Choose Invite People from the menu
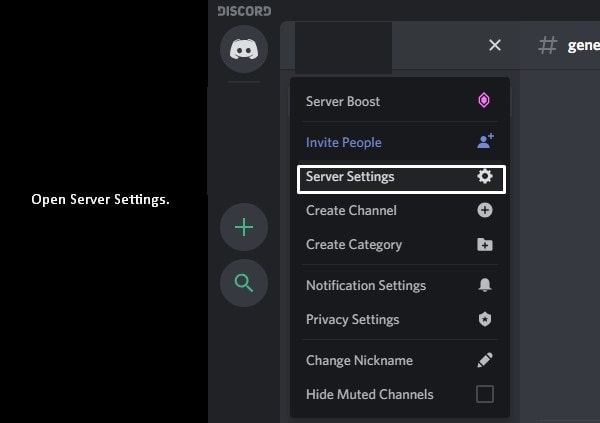The image size is (600, 423). (400, 142)
